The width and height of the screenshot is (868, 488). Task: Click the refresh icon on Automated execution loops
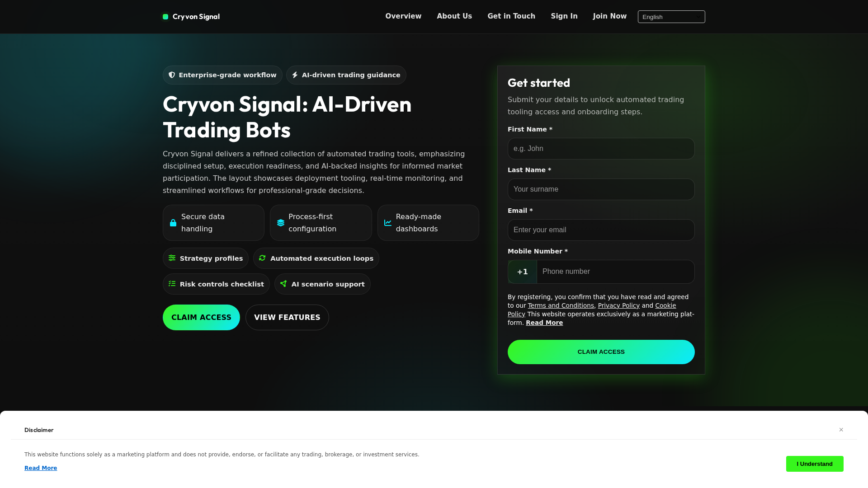coord(262,258)
